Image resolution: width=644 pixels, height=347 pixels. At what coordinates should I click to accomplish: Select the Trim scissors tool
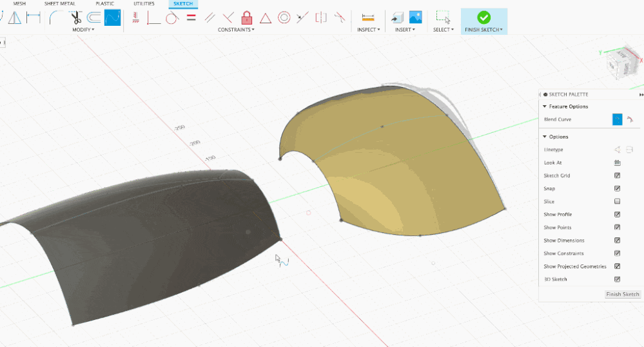75,17
